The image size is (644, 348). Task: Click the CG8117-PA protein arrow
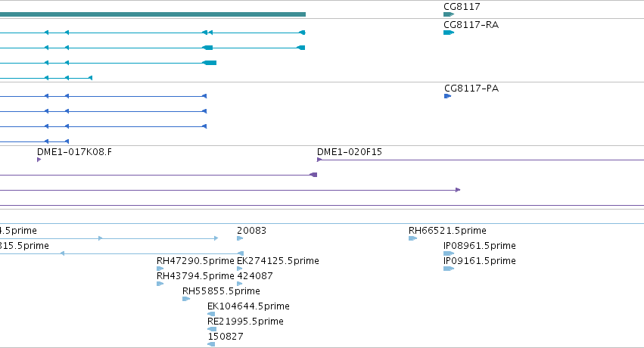pos(448,96)
